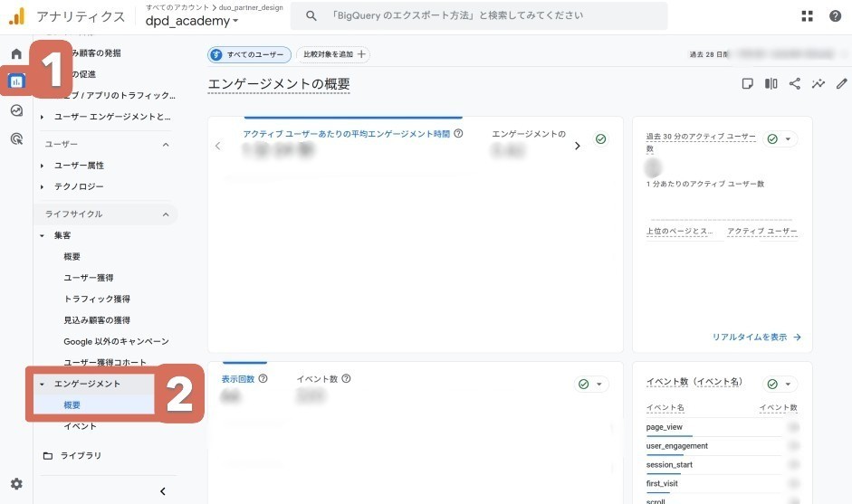
Task: Open the Home icon in left rail
Action: click(16, 53)
